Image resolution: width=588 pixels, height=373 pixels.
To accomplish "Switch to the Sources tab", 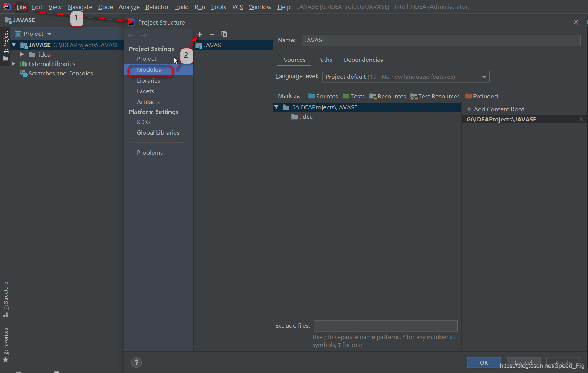I will [295, 60].
